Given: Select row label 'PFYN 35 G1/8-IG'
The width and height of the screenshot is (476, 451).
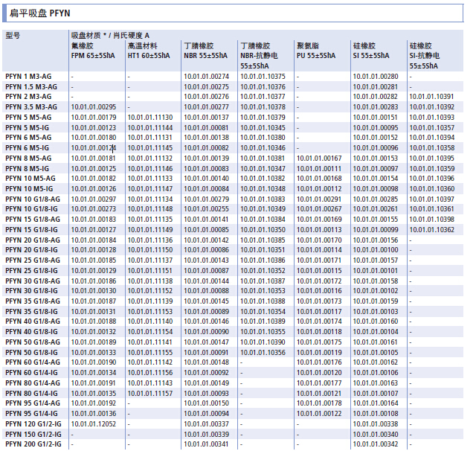Looking at the screenshot, I should pyautogui.click(x=31, y=312).
